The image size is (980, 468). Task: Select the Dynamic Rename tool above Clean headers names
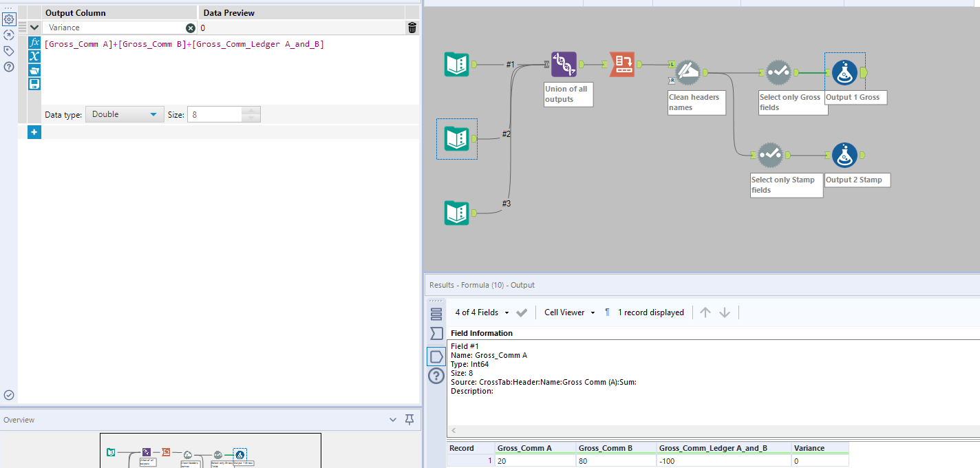pyautogui.click(x=687, y=72)
